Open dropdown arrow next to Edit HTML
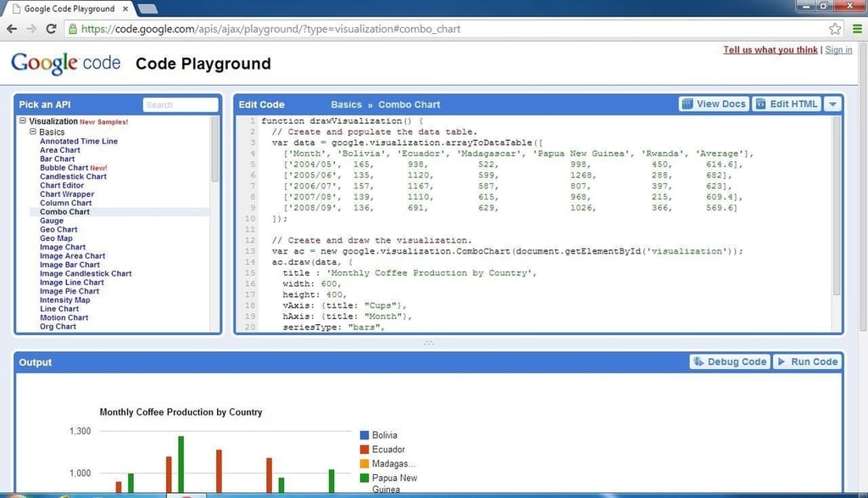Viewport: 868px width, 498px height. tap(832, 104)
